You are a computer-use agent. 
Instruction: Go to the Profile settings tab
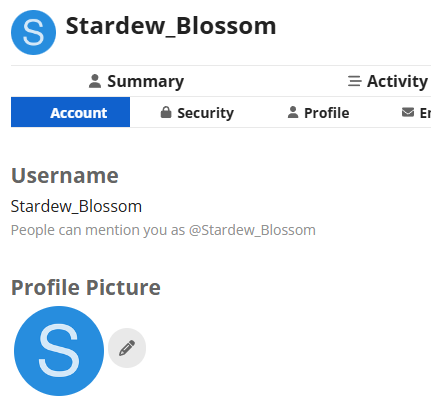point(318,113)
